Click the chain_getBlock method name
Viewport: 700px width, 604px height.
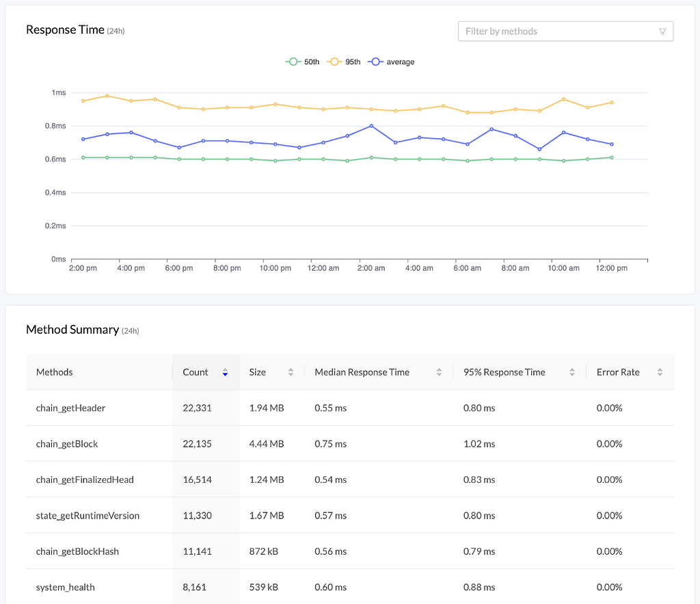(x=67, y=444)
